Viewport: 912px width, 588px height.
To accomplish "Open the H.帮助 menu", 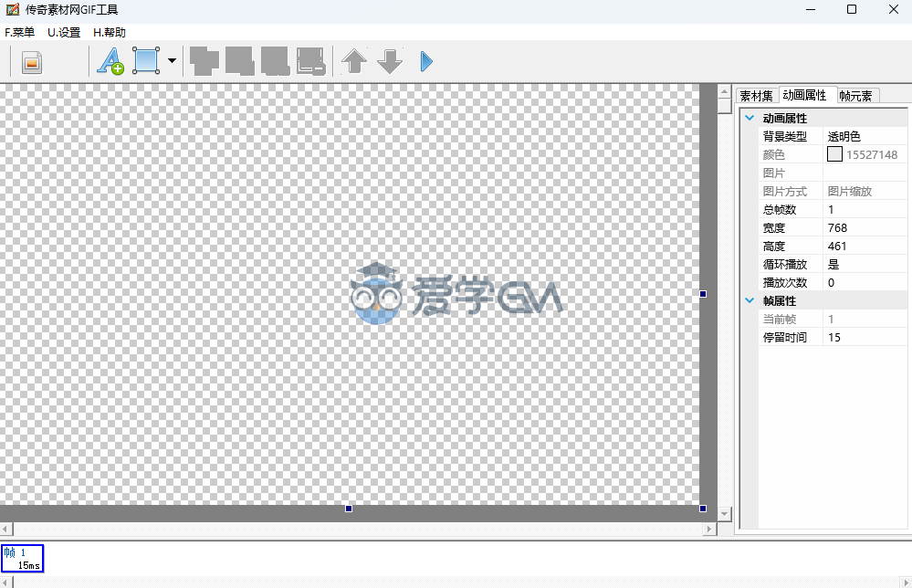I will pos(110,33).
